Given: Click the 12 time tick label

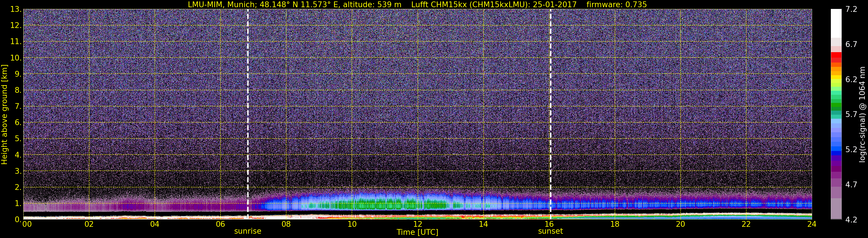Looking at the screenshot, I should [x=417, y=224].
